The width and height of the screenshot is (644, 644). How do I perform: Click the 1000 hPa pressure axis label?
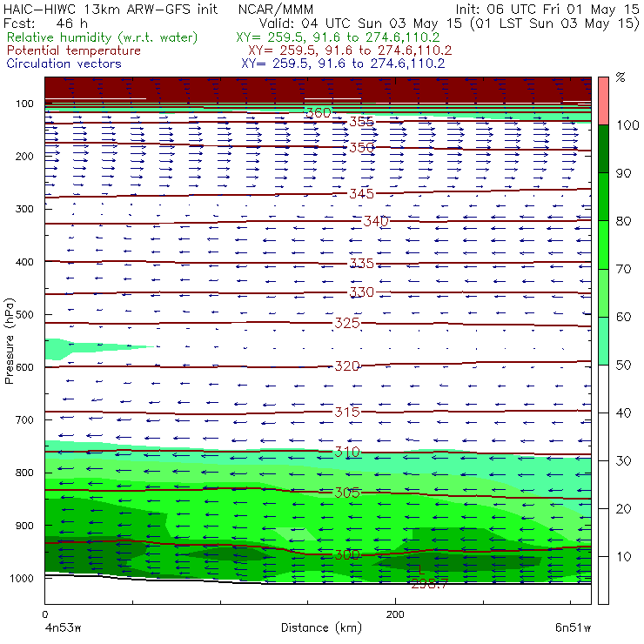22,578
